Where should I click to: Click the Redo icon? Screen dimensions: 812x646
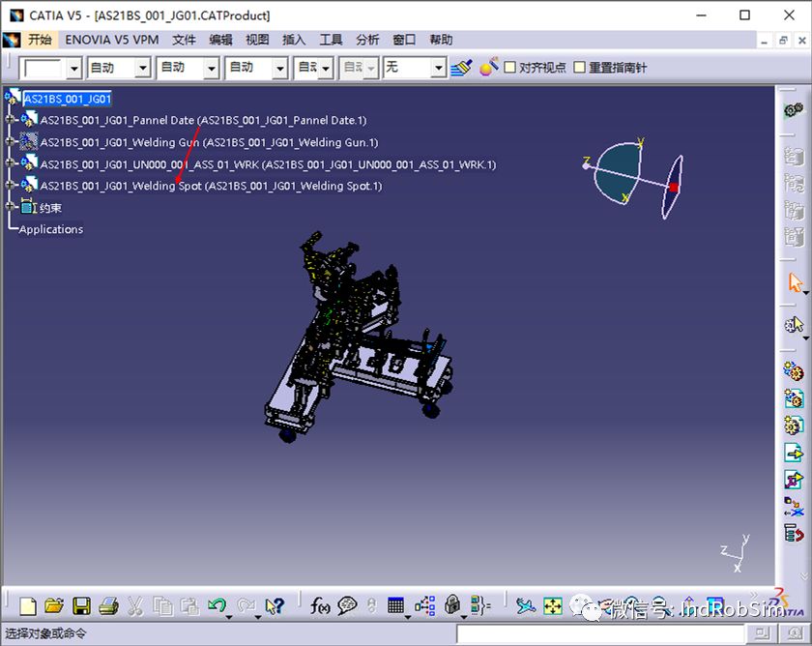pyautogui.click(x=246, y=605)
